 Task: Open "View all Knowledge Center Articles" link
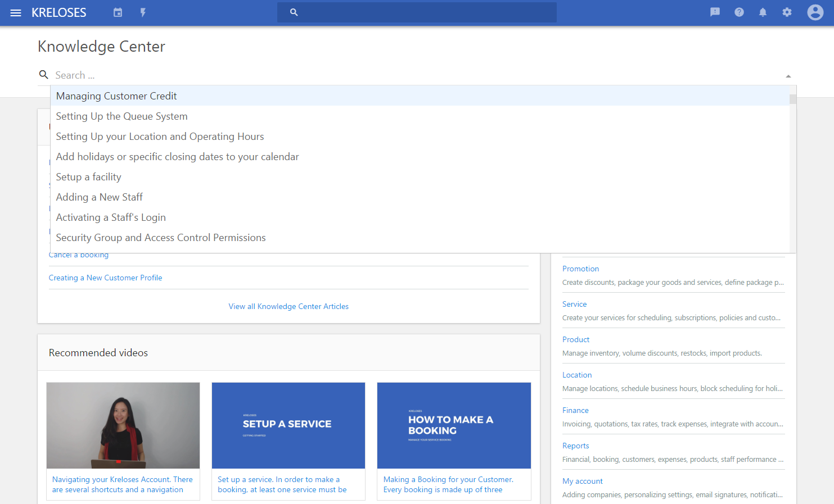point(288,306)
